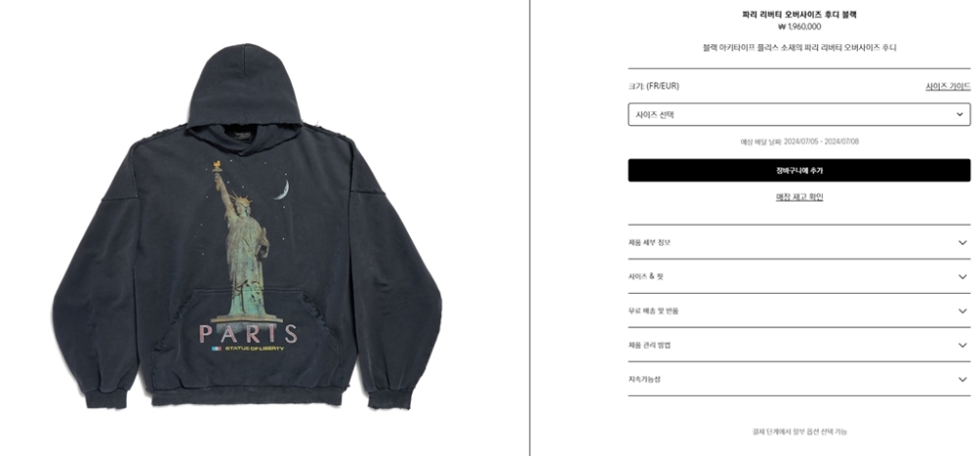
Task: Click the ₩ 1,960,000 price text
Action: 799,27
